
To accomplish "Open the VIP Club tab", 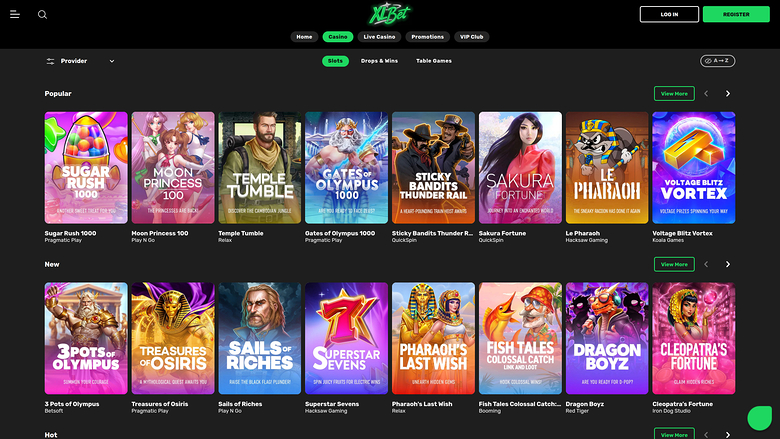I will pos(472,37).
